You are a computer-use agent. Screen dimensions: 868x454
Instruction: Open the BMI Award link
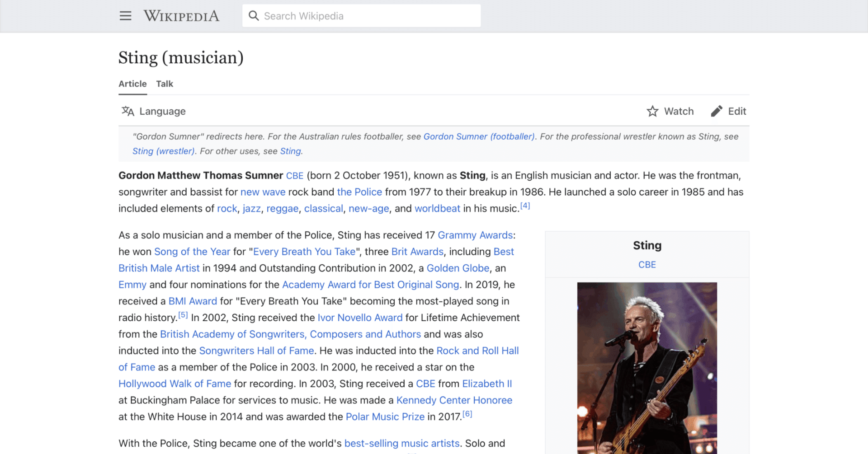pos(193,301)
